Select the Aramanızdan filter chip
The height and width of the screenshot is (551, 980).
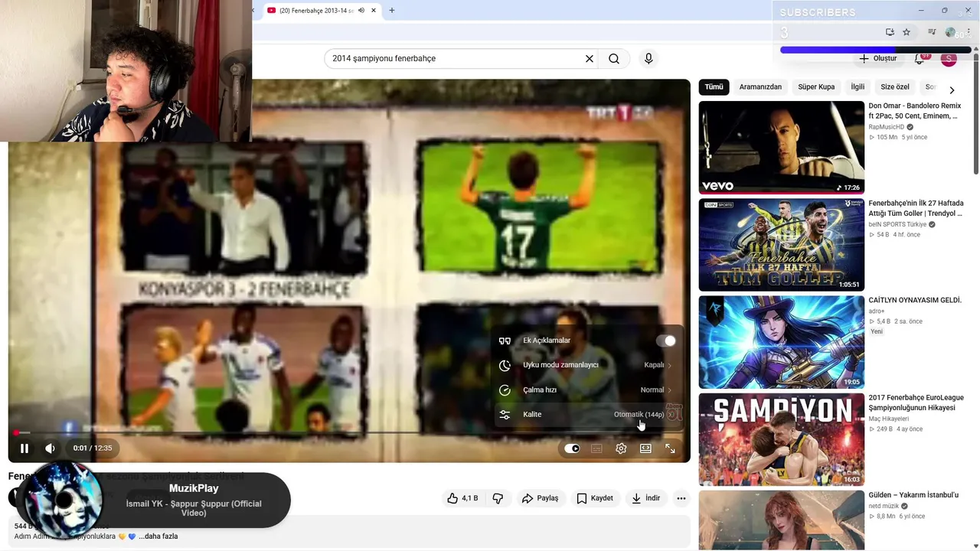coord(760,87)
